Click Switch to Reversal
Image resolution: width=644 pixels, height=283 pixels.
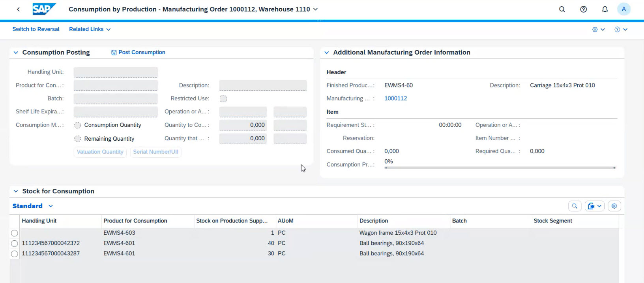tap(36, 29)
